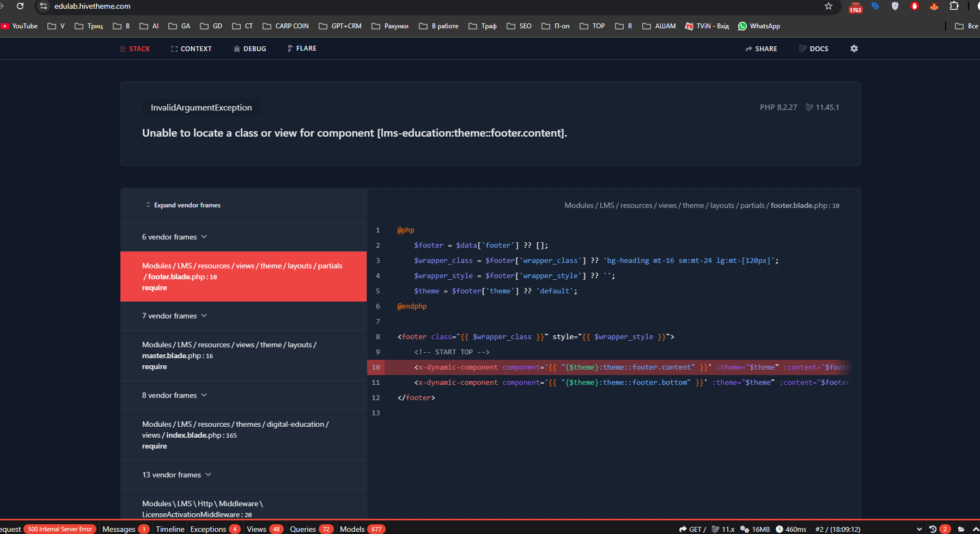980x534 pixels.
Task: Open the WhatsApp bookmark
Action: 759,26
